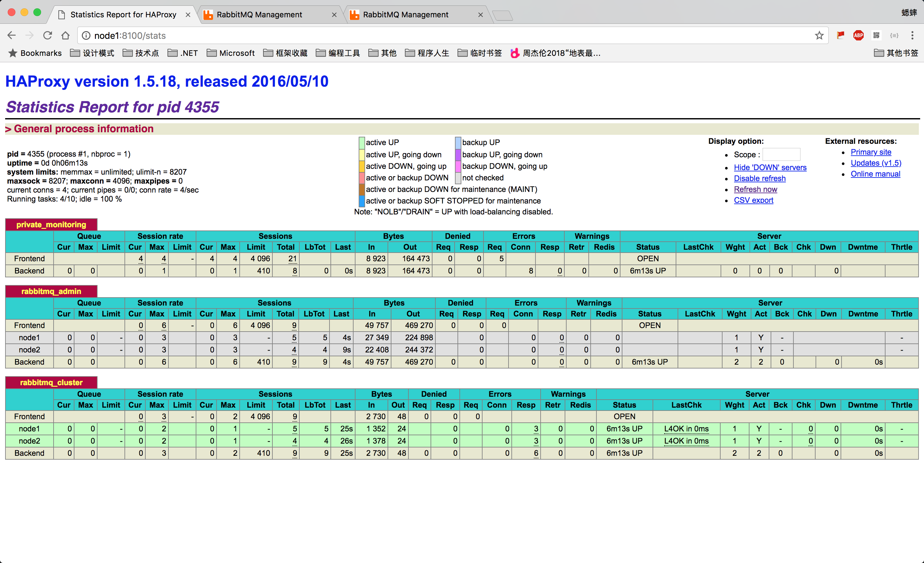Click the Refresh now link
Image resolution: width=924 pixels, height=563 pixels.
coord(755,189)
